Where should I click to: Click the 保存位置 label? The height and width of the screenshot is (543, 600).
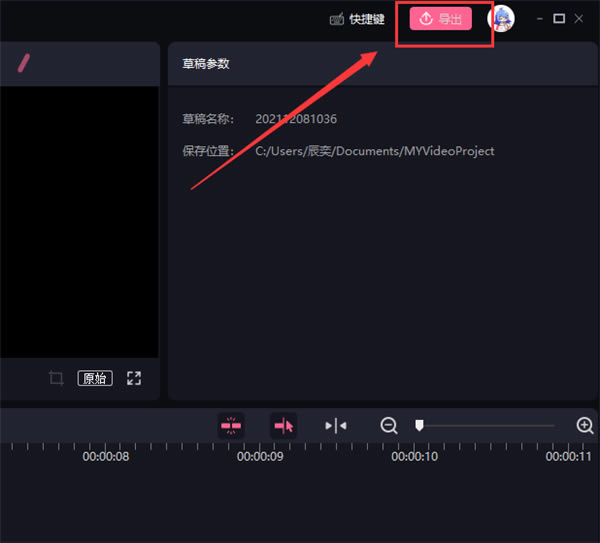pos(208,151)
